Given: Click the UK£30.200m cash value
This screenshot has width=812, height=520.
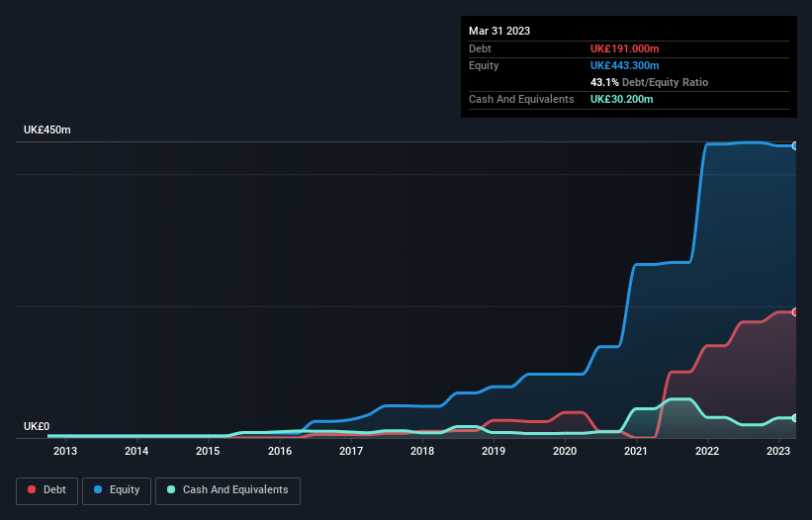Looking at the screenshot, I should click(621, 99).
